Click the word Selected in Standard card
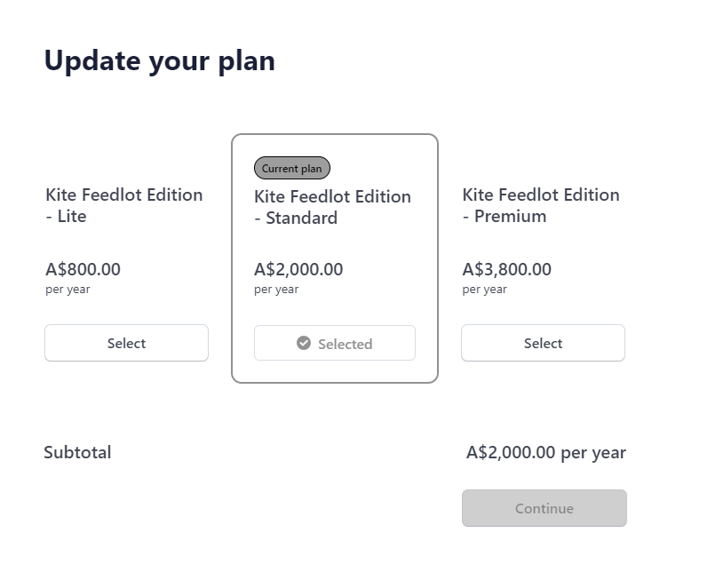 coord(345,344)
